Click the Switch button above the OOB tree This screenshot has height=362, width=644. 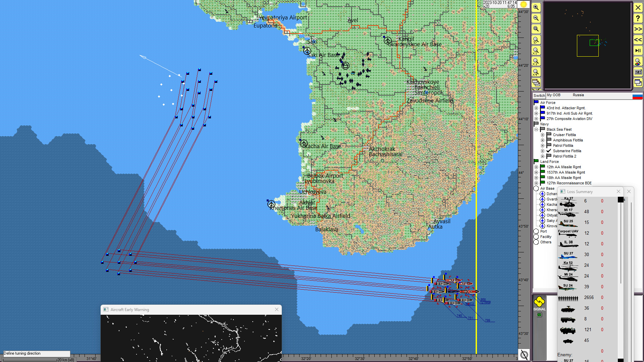[539, 96]
